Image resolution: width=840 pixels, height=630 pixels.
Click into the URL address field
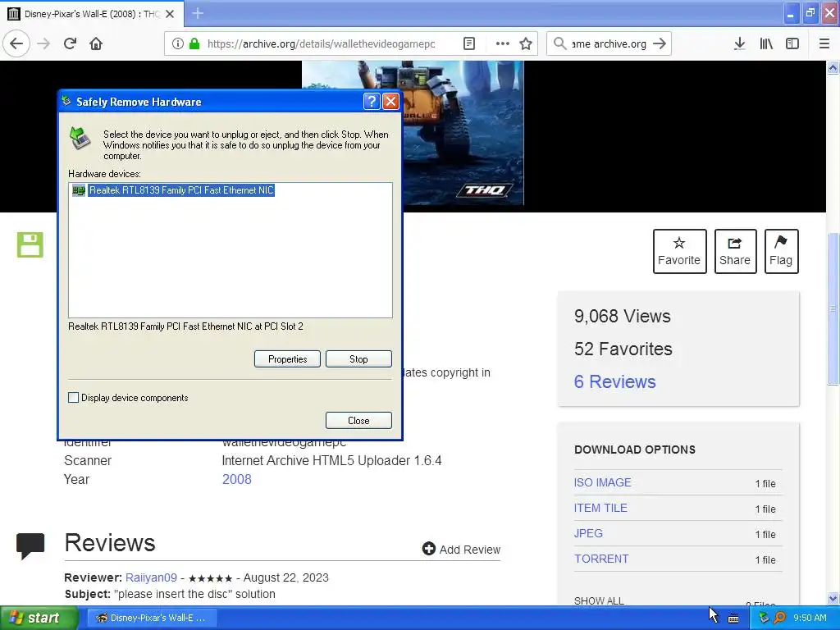[x=322, y=44]
